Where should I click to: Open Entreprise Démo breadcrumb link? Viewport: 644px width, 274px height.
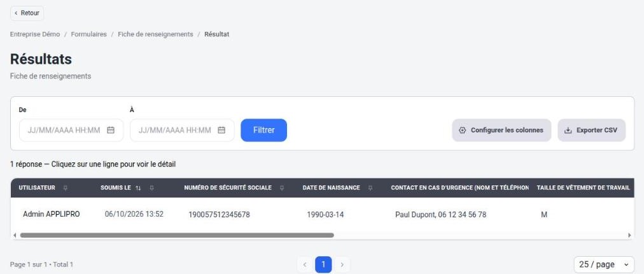(x=35, y=34)
